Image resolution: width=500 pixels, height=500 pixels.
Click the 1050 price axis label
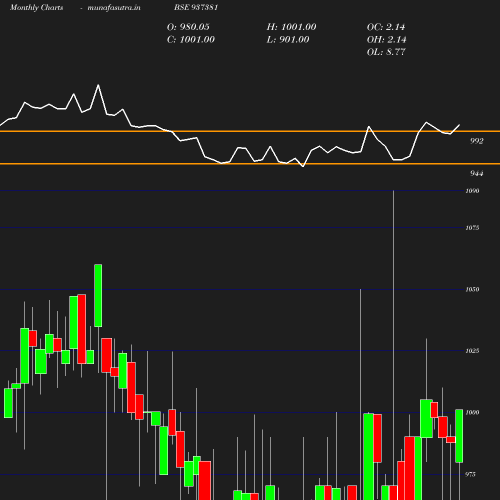(472, 289)
